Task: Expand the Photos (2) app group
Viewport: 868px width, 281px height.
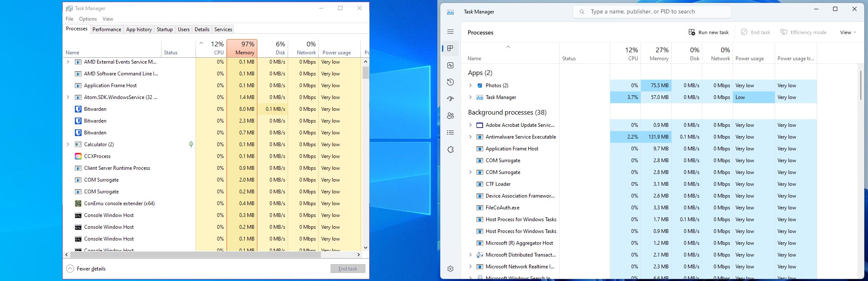Action: (470, 86)
